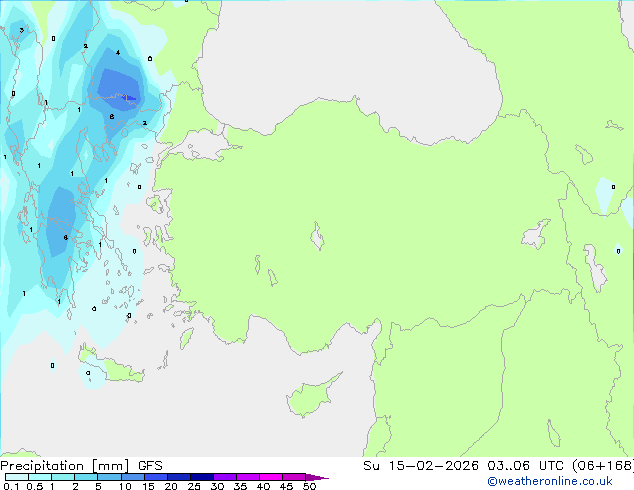This screenshot has width=634, height=490.
Task: Click the '[mm]' unit label
Action: (110, 466)
